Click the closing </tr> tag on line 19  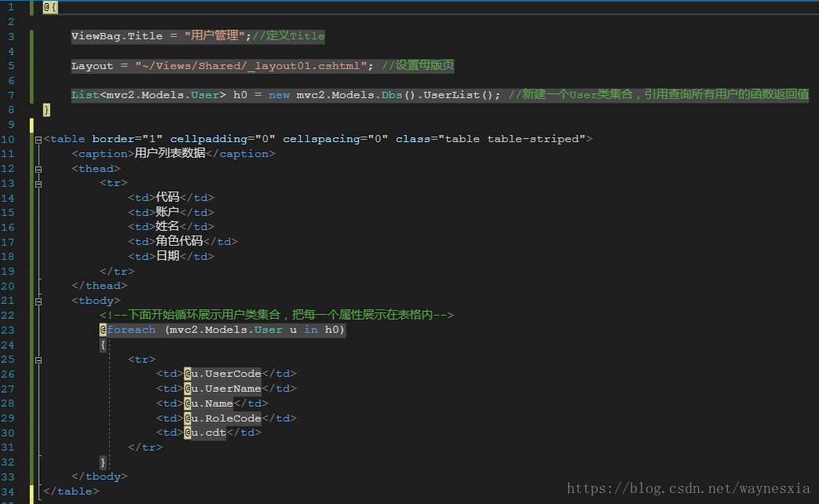(x=117, y=272)
